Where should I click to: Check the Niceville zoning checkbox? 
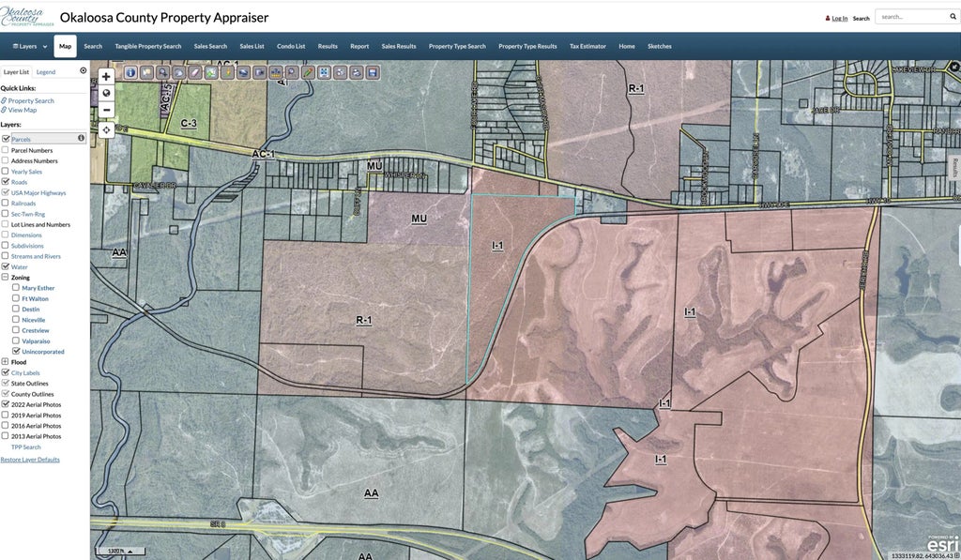[14, 319]
